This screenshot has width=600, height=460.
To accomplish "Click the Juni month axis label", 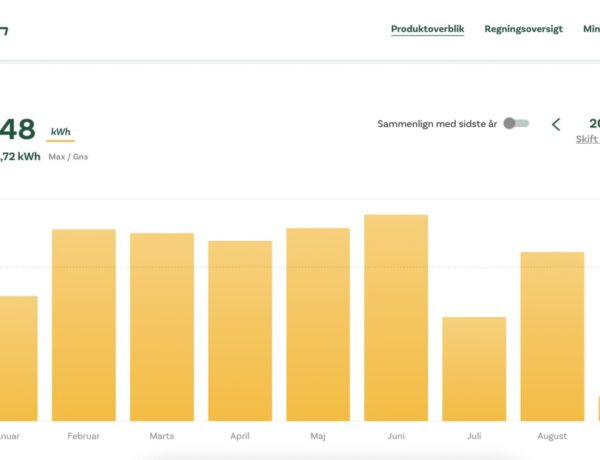I will pyautogui.click(x=396, y=436).
